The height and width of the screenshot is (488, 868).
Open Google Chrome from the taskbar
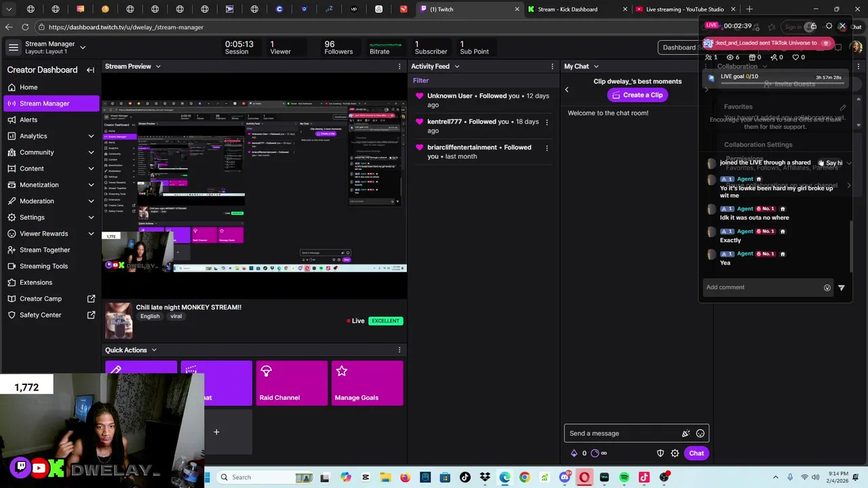point(525,477)
